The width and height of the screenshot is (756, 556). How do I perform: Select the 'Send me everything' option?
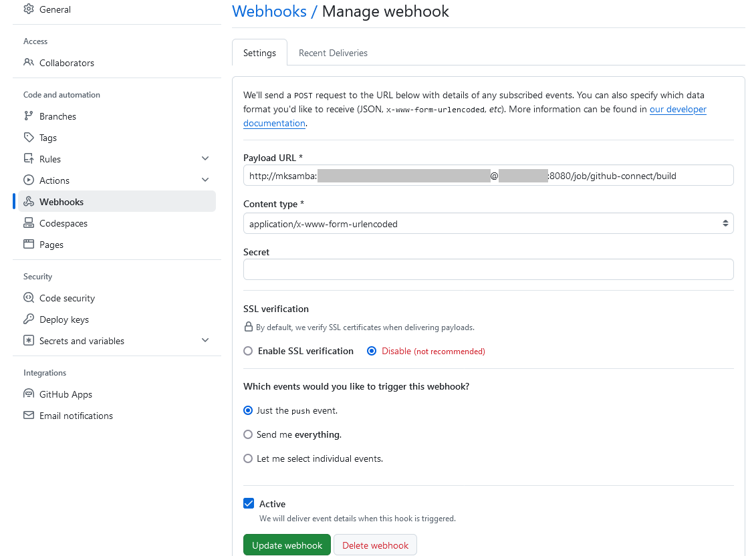point(248,434)
